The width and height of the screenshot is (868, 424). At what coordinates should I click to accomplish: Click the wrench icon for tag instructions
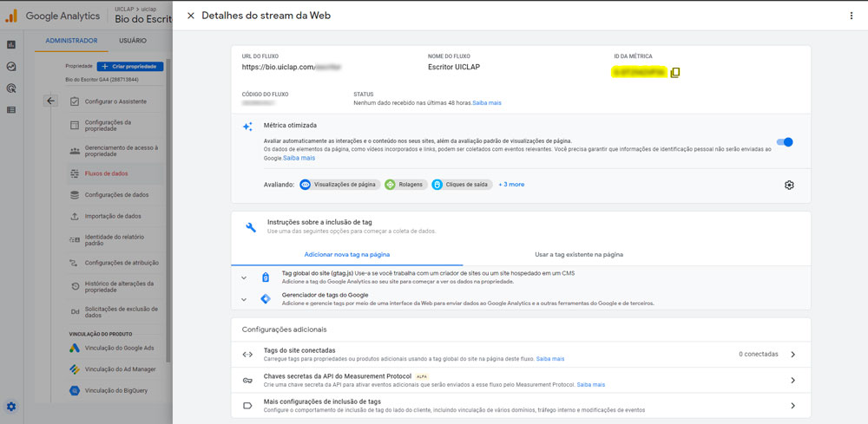tap(251, 227)
